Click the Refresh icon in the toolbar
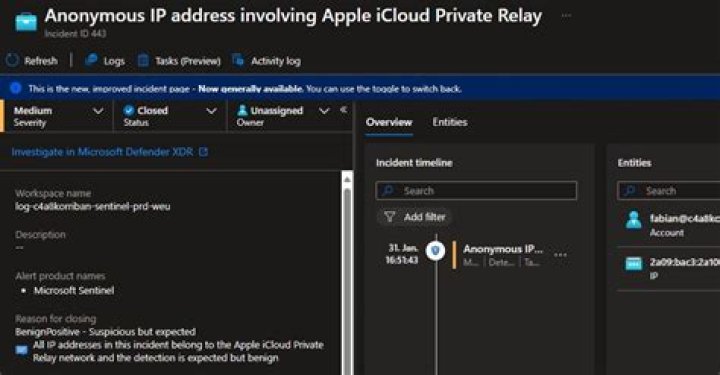This screenshot has height=375, width=720. coord(12,61)
